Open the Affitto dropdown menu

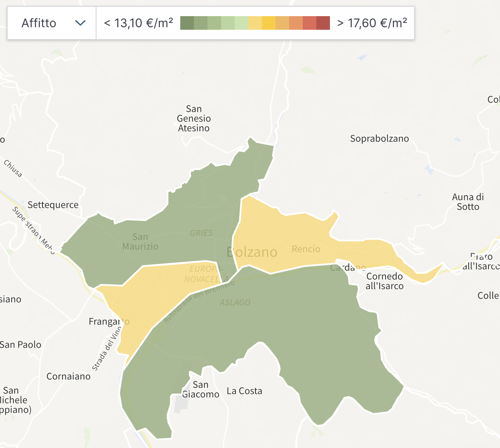(52, 23)
